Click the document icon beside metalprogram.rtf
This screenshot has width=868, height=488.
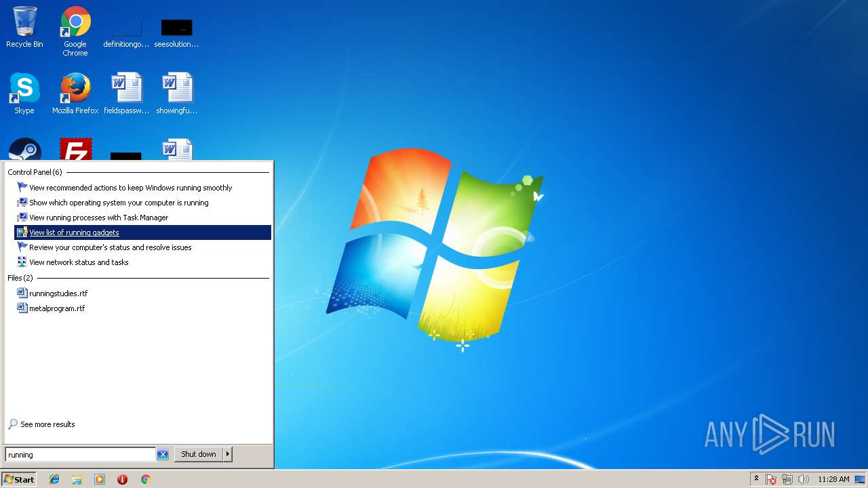(22, 308)
